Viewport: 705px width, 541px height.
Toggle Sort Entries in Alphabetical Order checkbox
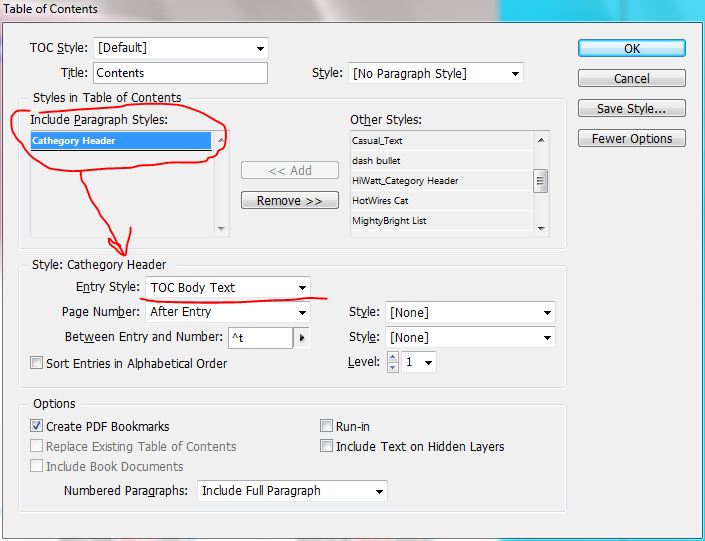pos(36,362)
